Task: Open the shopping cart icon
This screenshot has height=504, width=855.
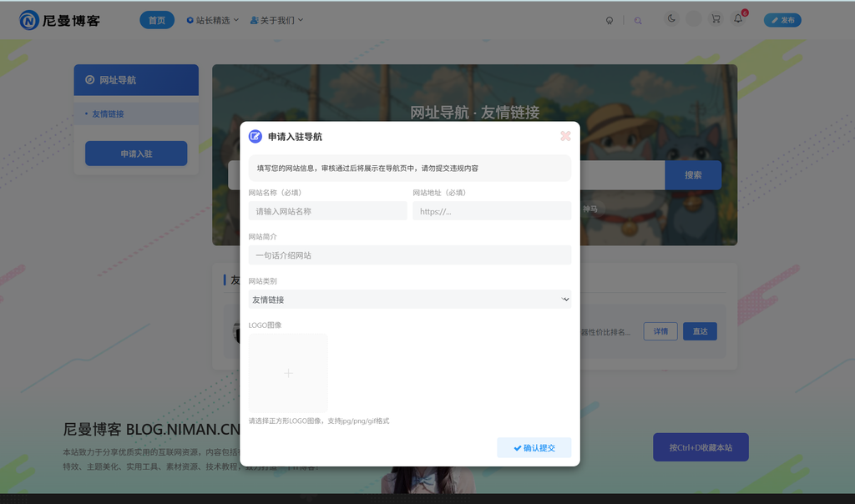Action: point(716,18)
